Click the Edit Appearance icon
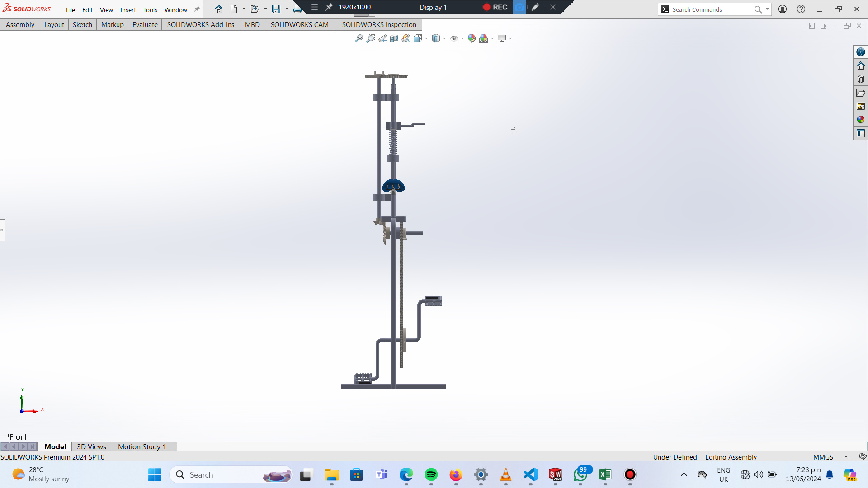868x488 pixels. 472,38
